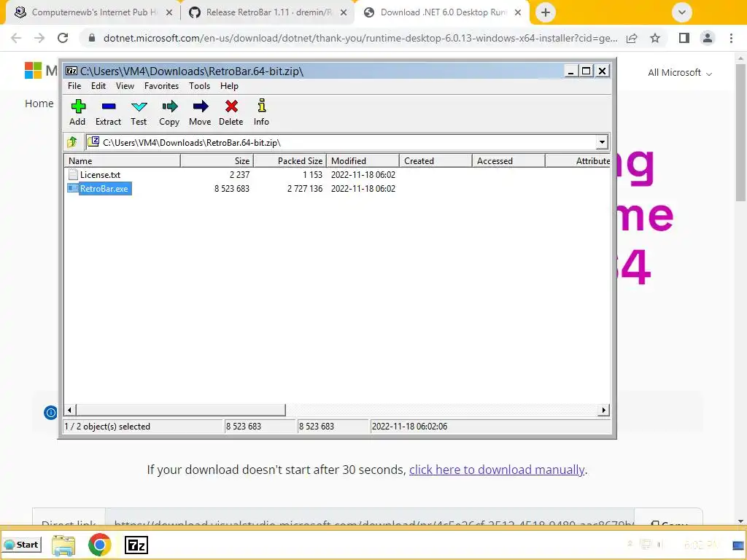Open the View menu in 7-Zip

coord(125,86)
